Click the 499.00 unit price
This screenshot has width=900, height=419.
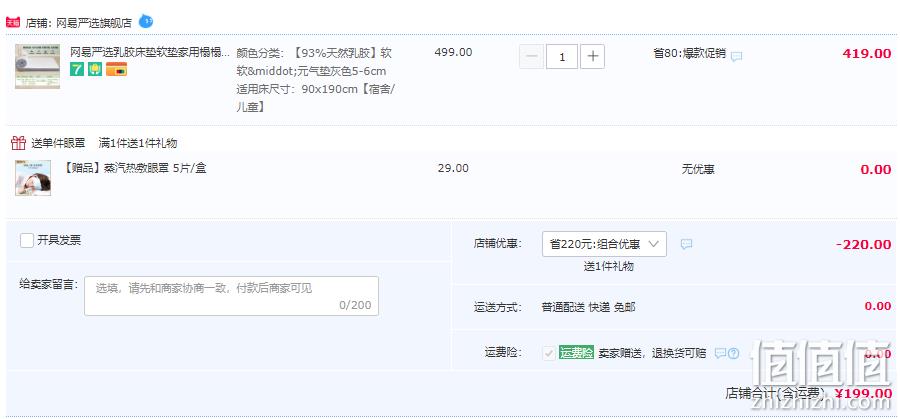[453, 52]
